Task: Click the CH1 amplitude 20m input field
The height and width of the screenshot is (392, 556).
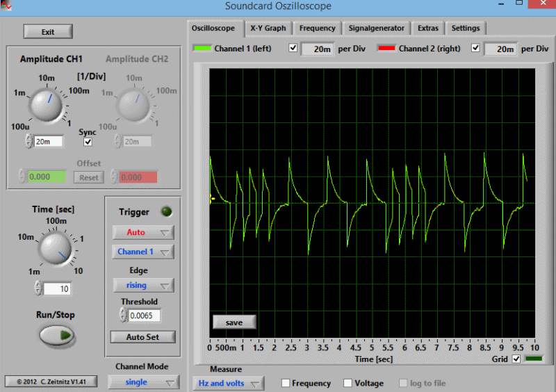Action: click(x=49, y=142)
